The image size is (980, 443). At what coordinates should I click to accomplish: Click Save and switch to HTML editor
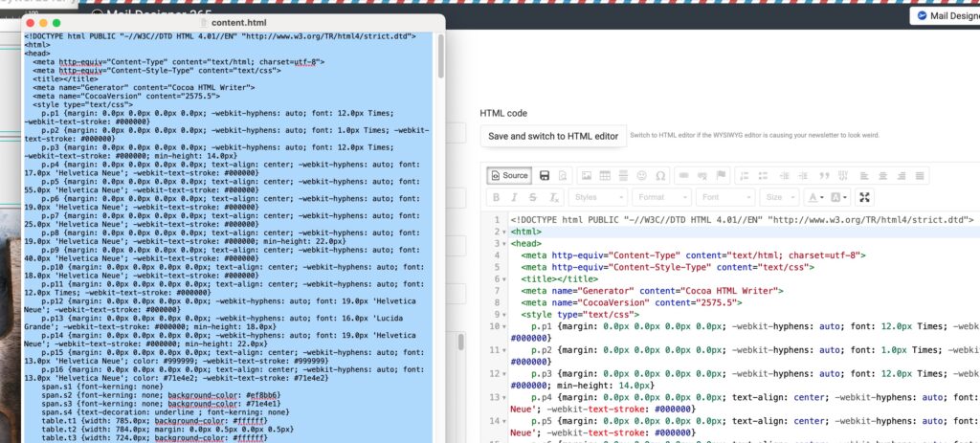553,136
